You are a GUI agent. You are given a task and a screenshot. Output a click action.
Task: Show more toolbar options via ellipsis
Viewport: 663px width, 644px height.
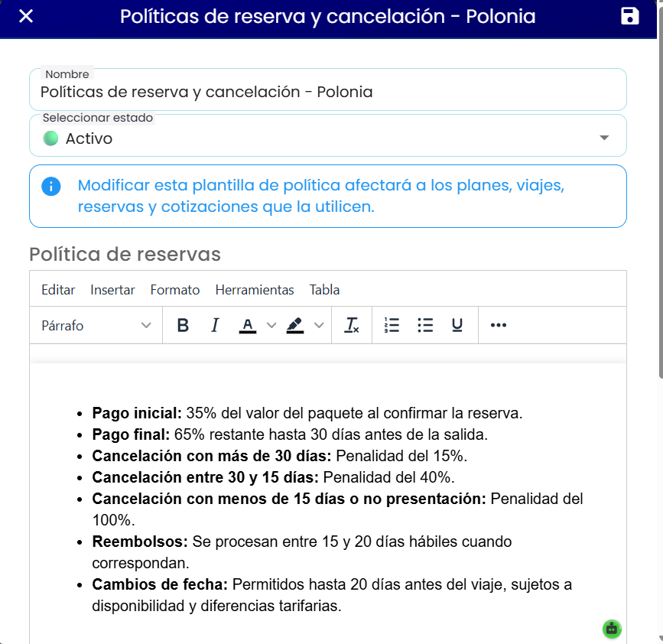(499, 325)
